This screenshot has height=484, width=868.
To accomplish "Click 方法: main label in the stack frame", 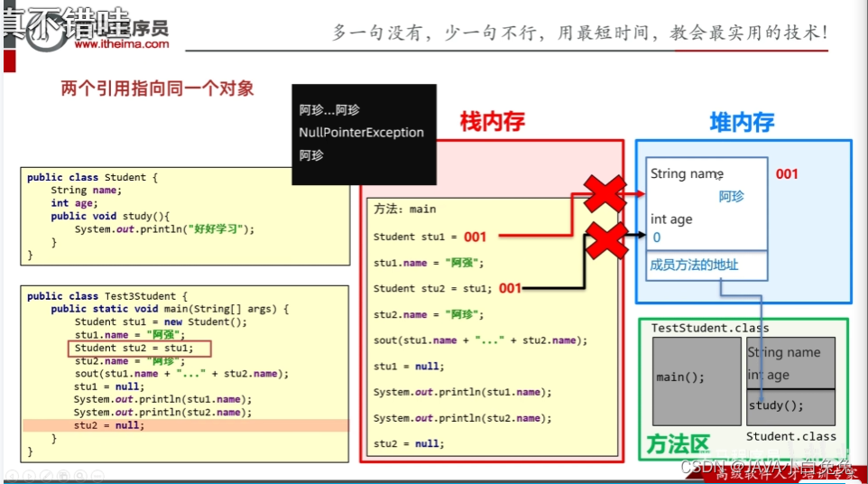I will pos(404,209).
